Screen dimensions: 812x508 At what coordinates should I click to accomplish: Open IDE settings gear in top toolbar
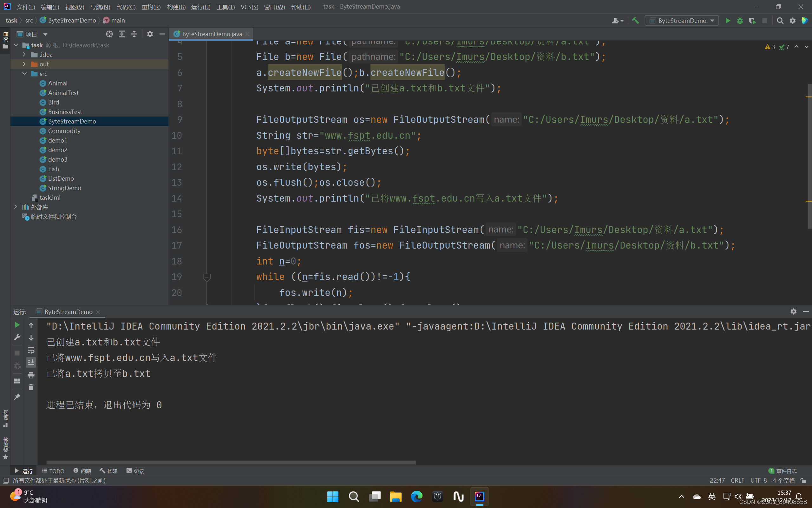click(793, 21)
